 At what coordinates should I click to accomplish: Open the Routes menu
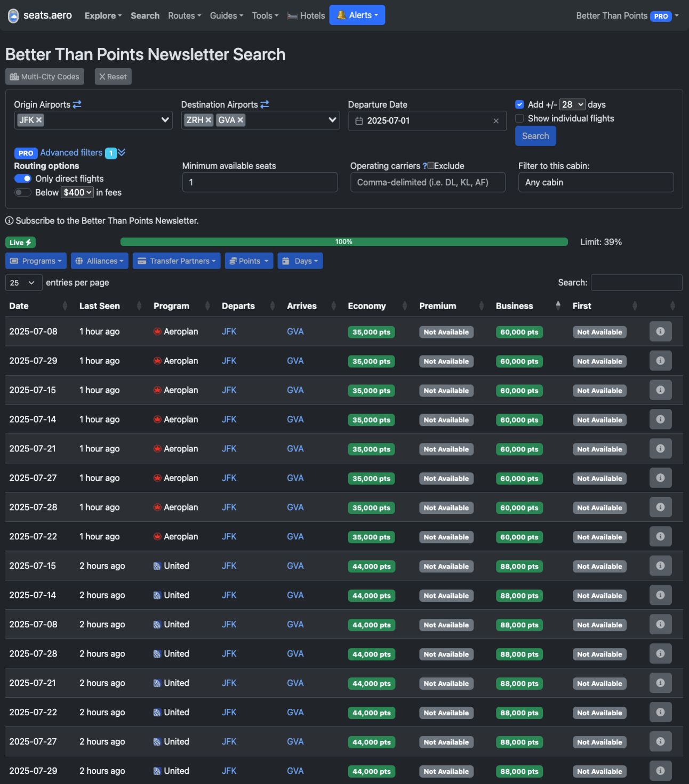coord(185,16)
